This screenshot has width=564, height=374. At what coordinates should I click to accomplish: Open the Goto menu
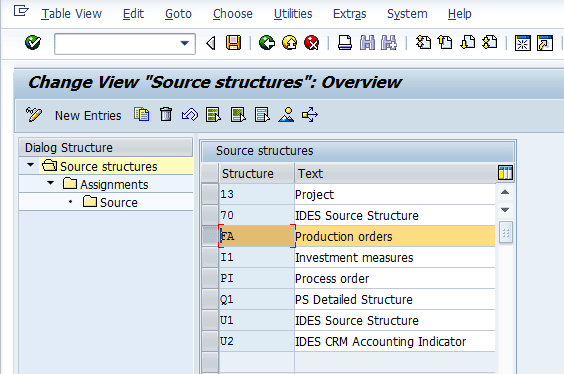pyautogui.click(x=178, y=14)
